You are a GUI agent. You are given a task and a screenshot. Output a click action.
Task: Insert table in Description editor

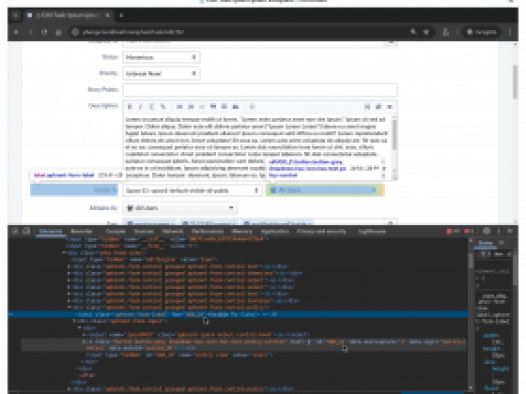point(224,107)
